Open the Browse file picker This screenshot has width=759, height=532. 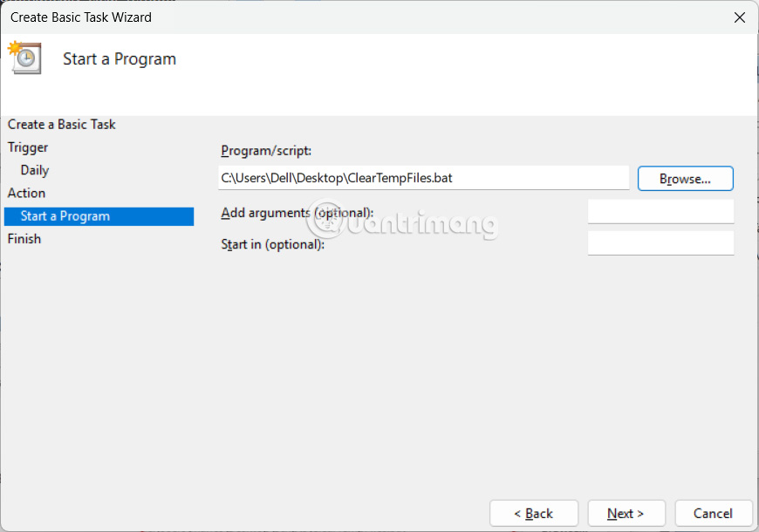tap(685, 178)
